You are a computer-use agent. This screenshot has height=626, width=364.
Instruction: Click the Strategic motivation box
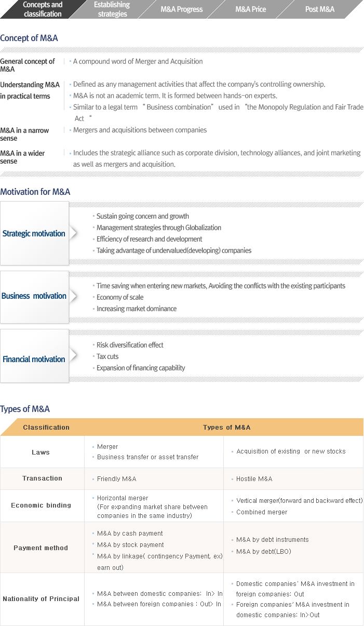click(34, 234)
